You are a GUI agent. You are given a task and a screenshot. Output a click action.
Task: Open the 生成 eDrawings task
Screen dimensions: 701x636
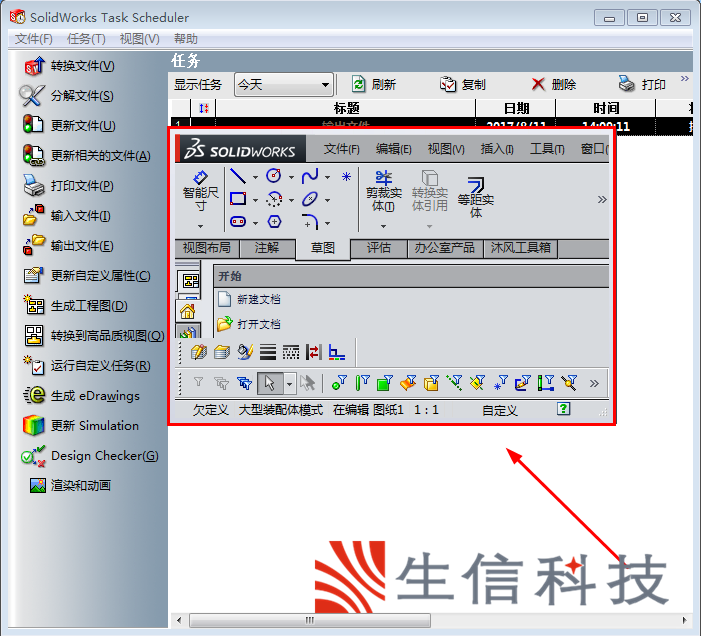pyautogui.click(x=81, y=396)
